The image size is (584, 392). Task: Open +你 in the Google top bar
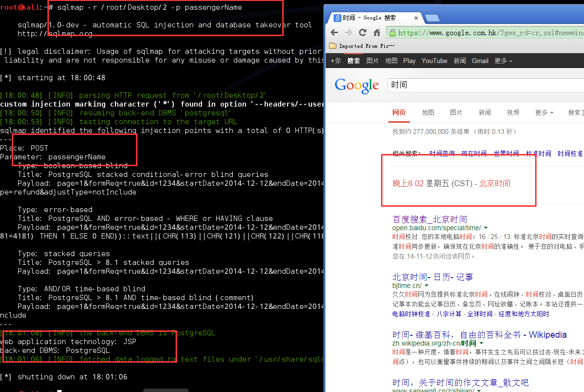click(x=336, y=61)
